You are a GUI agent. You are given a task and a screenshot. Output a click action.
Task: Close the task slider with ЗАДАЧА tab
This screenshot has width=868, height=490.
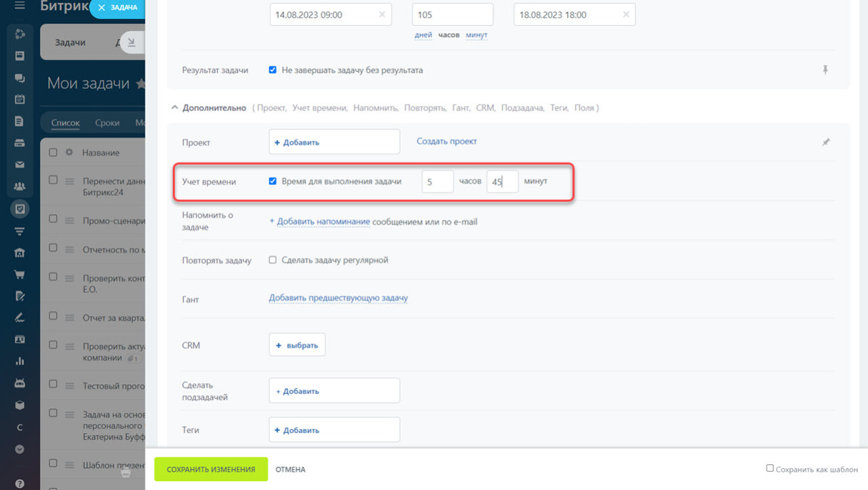(101, 7)
